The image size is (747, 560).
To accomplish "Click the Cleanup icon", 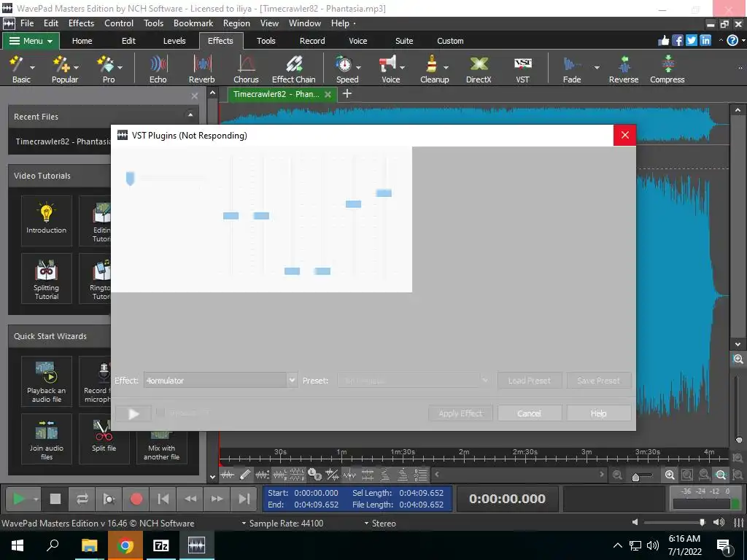I will (x=432, y=64).
